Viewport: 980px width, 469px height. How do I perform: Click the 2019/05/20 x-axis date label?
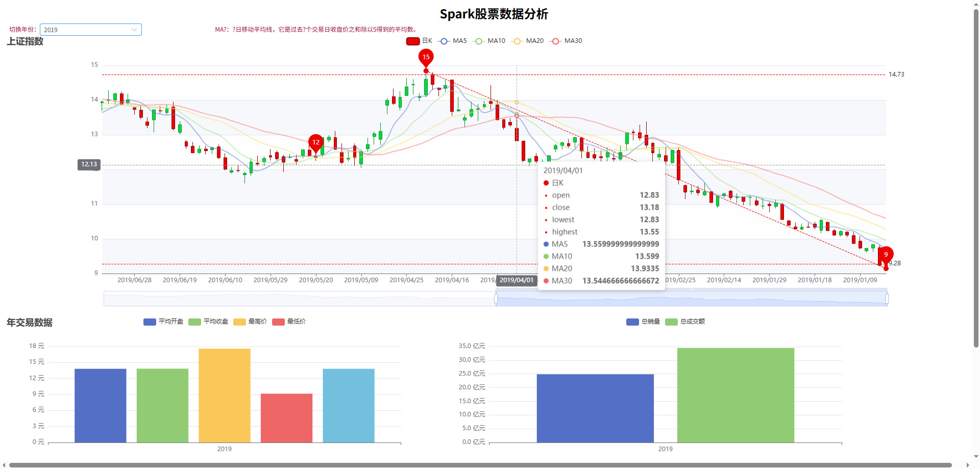[x=316, y=280]
